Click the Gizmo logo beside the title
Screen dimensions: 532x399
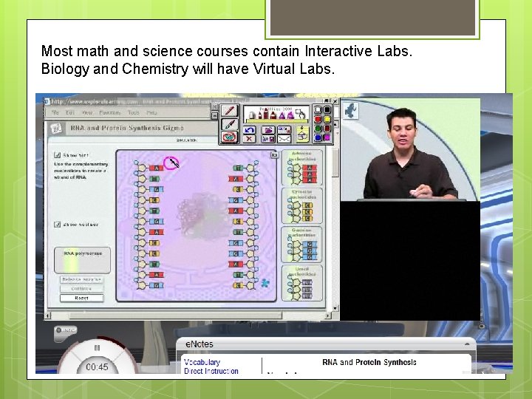(x=56, y=128)
